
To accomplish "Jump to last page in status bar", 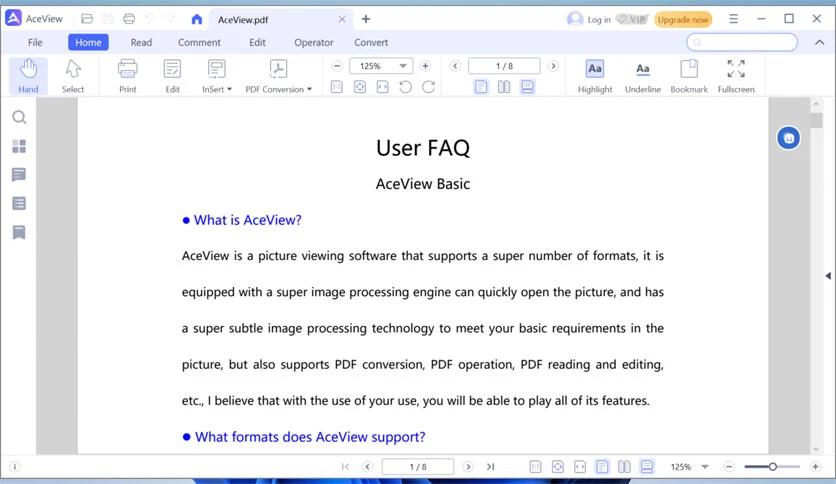I will click(x=491, y=467).
